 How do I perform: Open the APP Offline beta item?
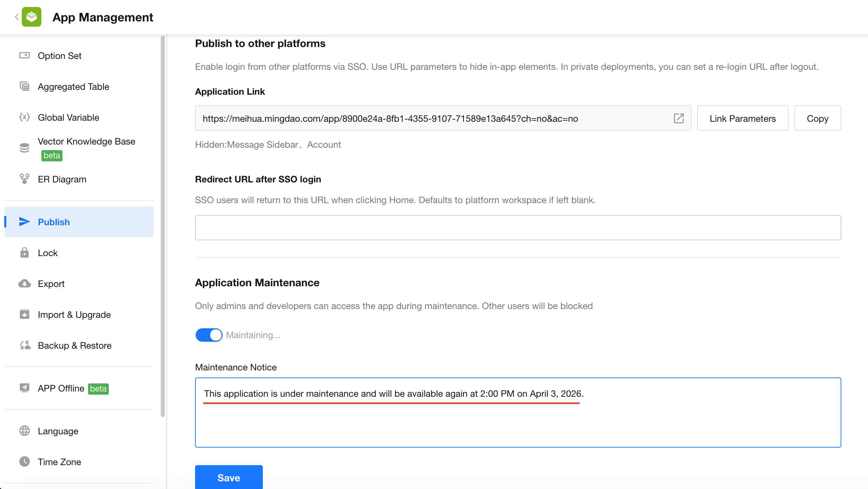coord(61,388)
